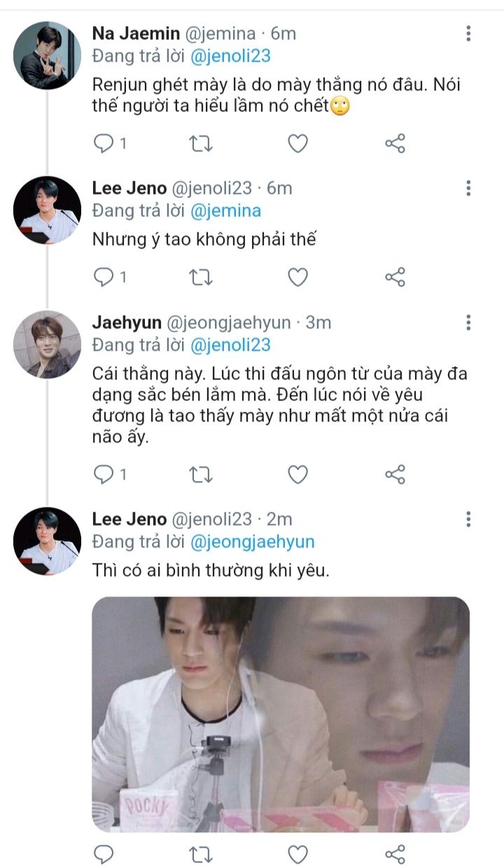Screen dimensions: 504x866
Task: Like Jaehyun's tweet with the heart
Action: point(298,475)
